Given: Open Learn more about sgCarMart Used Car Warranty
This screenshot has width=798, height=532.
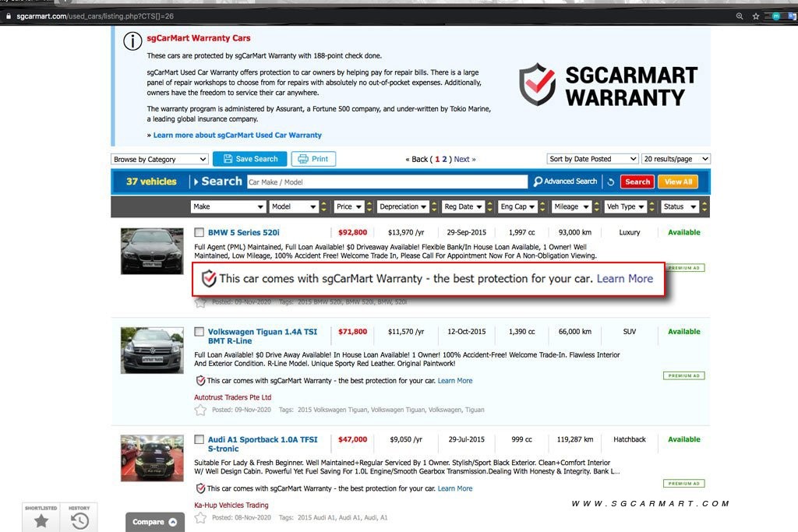Looking at the screenshot, I should pos(237,136).
